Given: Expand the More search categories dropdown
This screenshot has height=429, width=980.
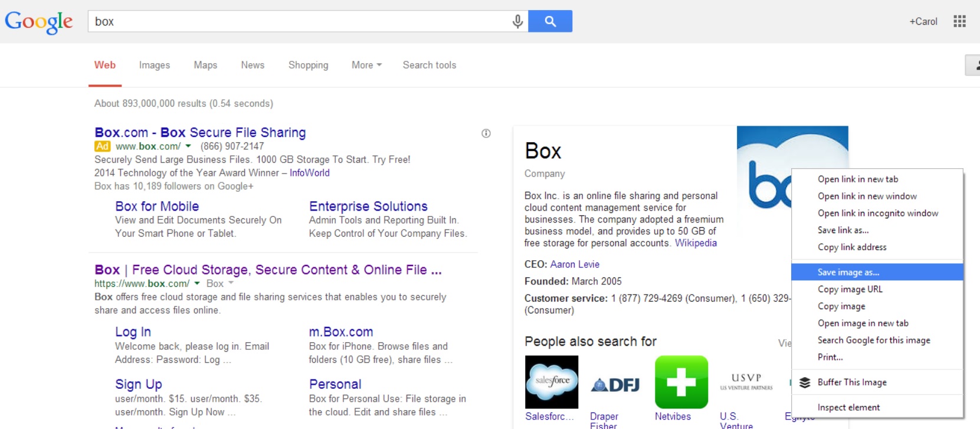Looking at the screenshot, I should tap(366, 65).
